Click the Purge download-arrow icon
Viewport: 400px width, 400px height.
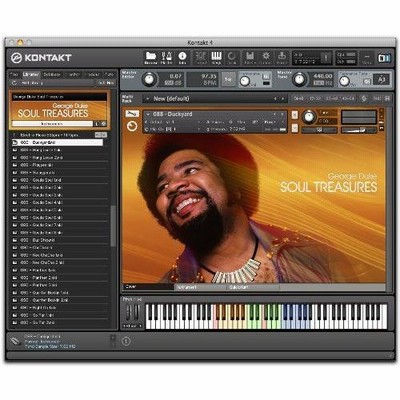pos(282,58)
